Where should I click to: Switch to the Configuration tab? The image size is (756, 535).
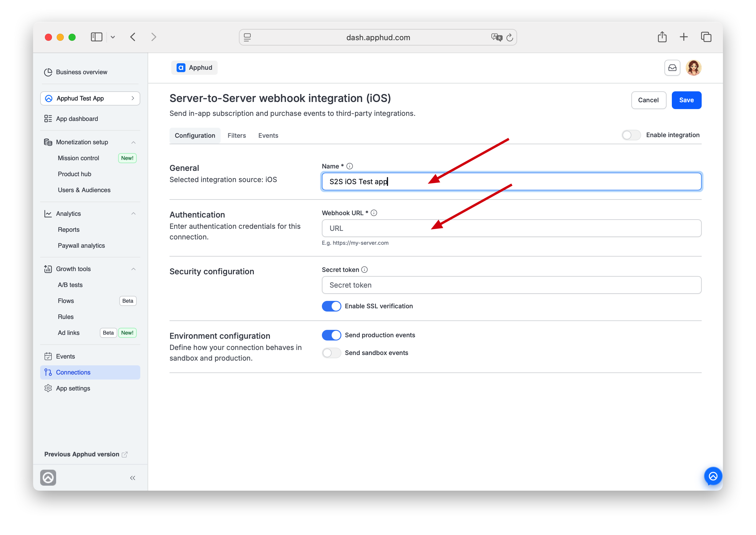[x=195, y=135]
